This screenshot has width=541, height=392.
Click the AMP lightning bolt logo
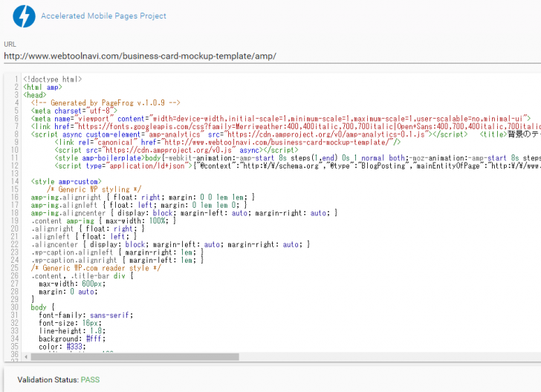[x=24, y=16]
